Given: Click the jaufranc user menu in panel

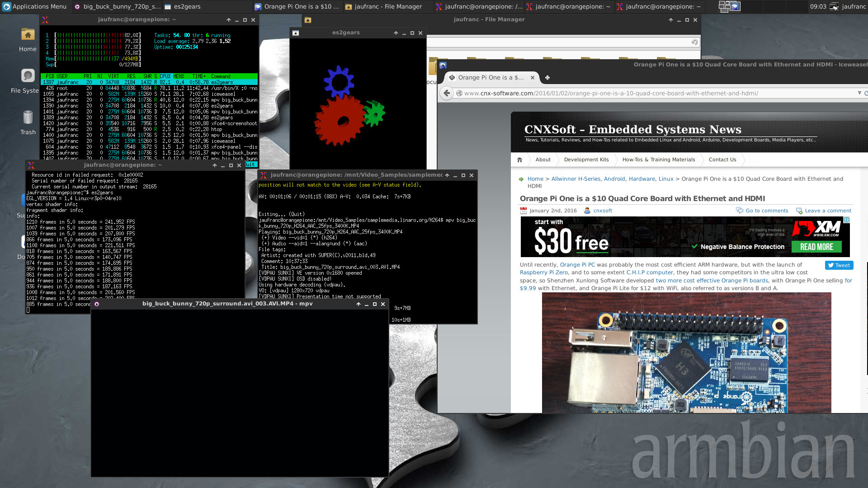Looking at the screenshot, I should click(854, 6).
